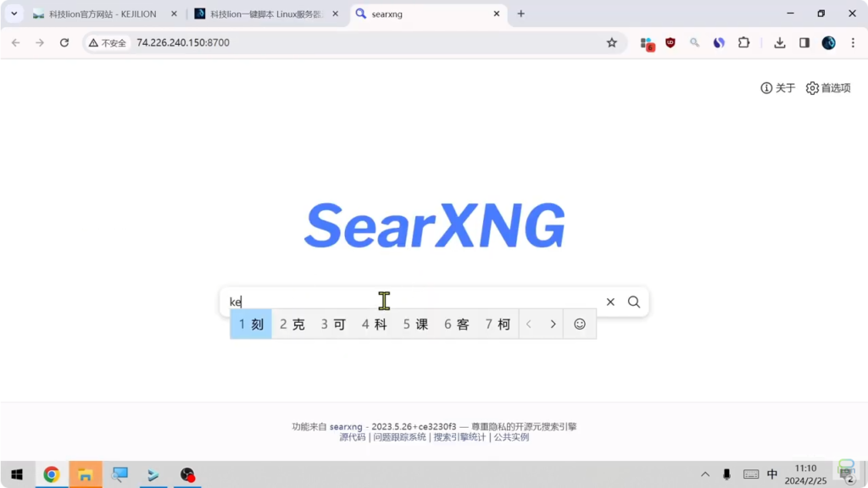This screenshot has width=868, height=488.
Task: Open the 源代码 source code link
Action: click(353, 437)
